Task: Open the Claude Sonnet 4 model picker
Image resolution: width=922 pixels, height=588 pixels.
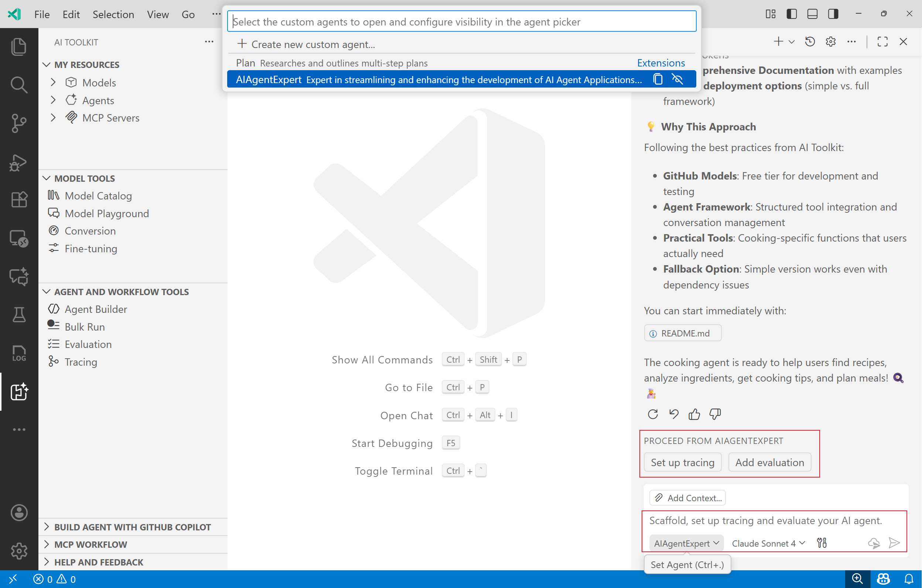Action: [768, 543]
